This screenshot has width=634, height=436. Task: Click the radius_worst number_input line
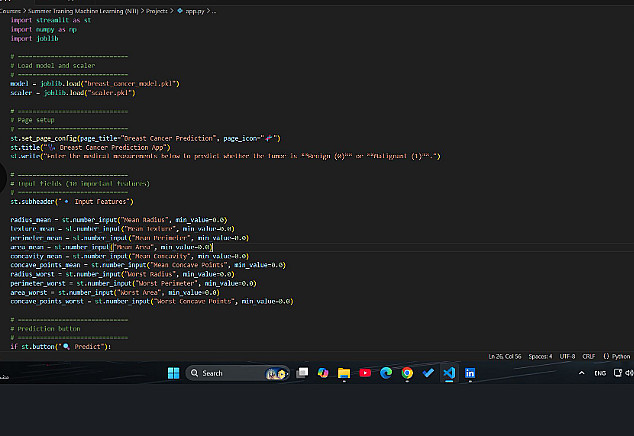(123, 274)
